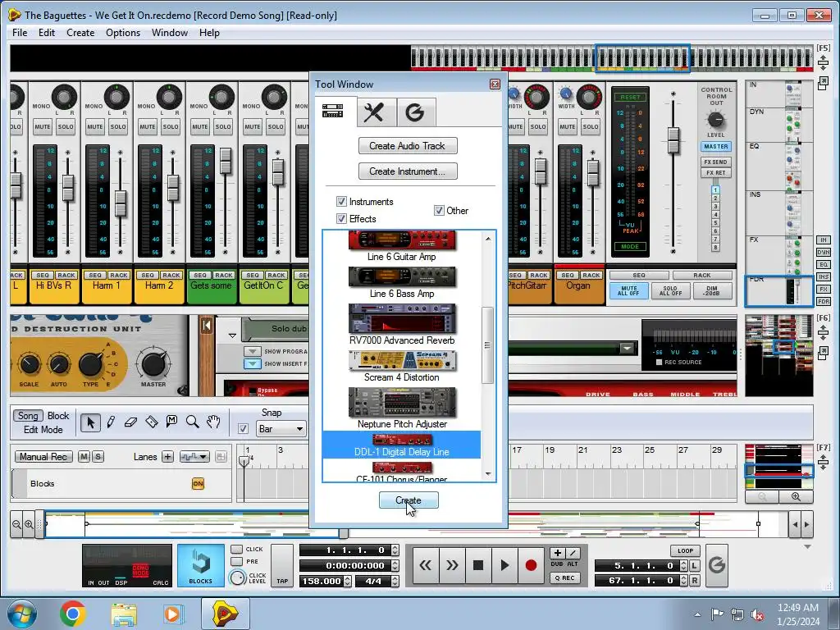Uncheck the Effects checkbox
Image resolution: width=840 pixels, height=630 pixels.
(341, 218)
